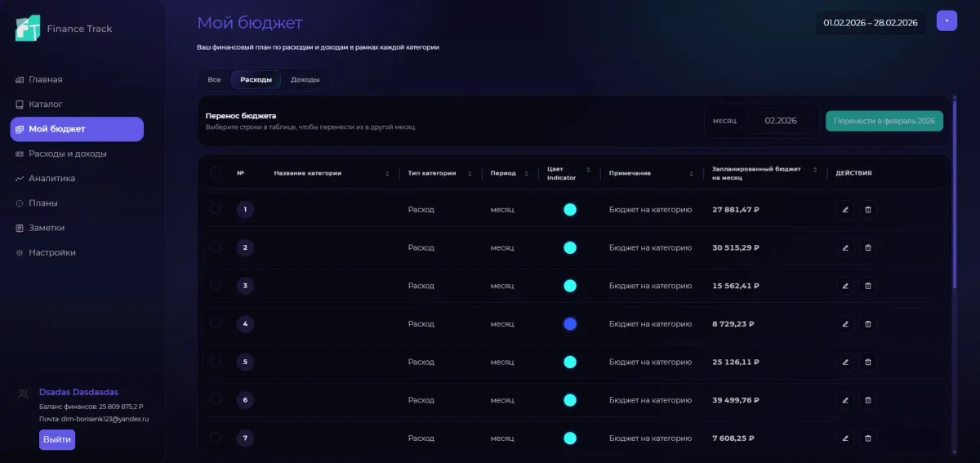Check the checkbox for row 1
980x463 pixels.
point(216,209)
